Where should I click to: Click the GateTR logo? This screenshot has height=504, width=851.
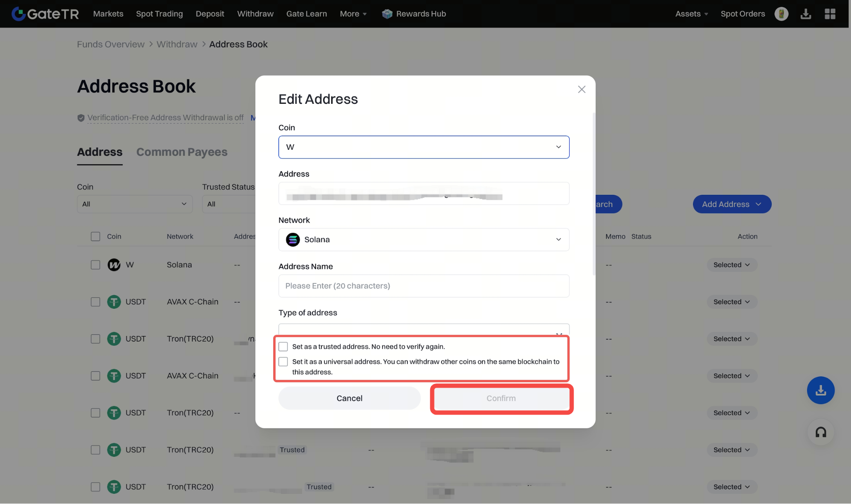[45, 14]
